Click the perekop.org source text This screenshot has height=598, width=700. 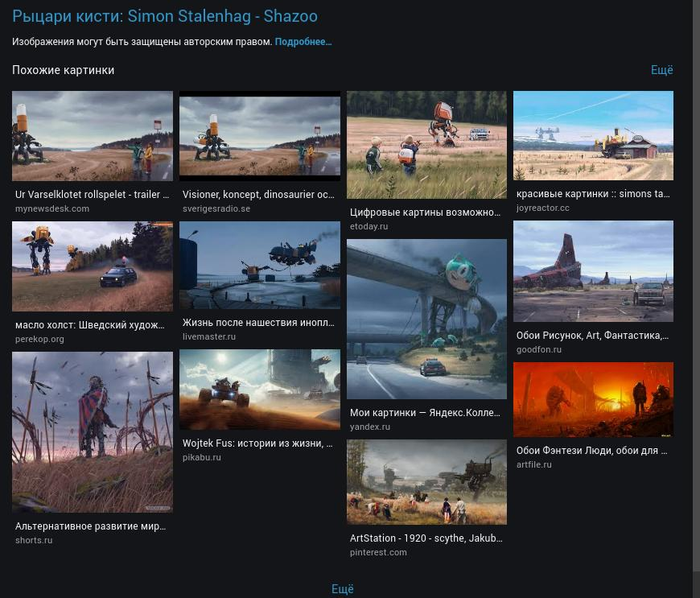[x=39, y=339]
